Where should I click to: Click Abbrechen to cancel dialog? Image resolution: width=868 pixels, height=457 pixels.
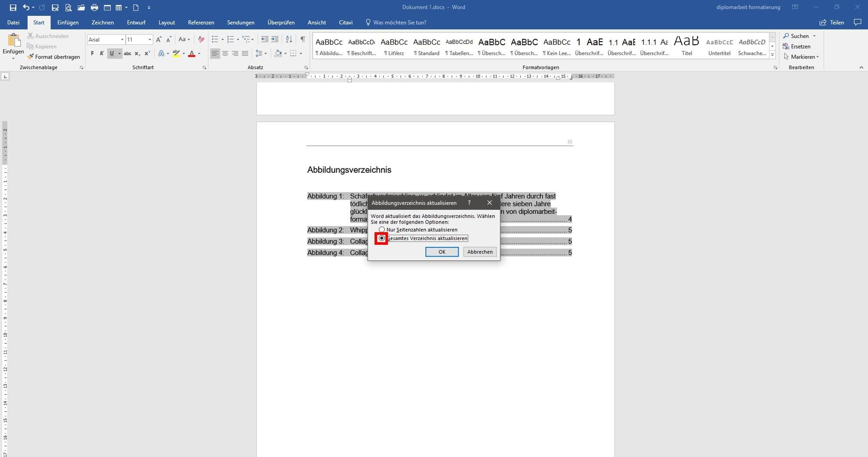tap(480, 252)
